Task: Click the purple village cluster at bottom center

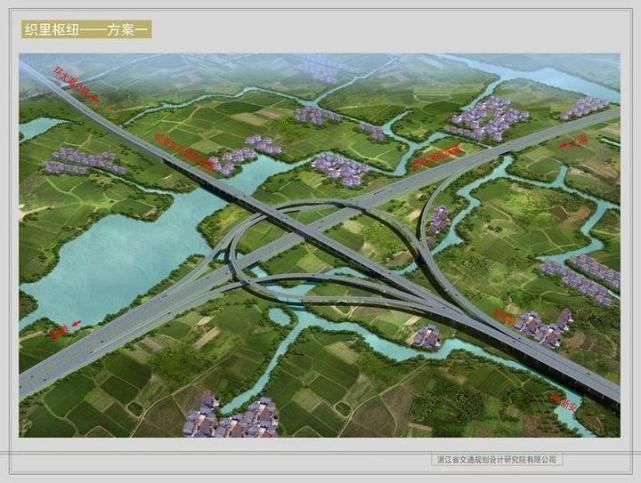Action: (x=230, y=417)
